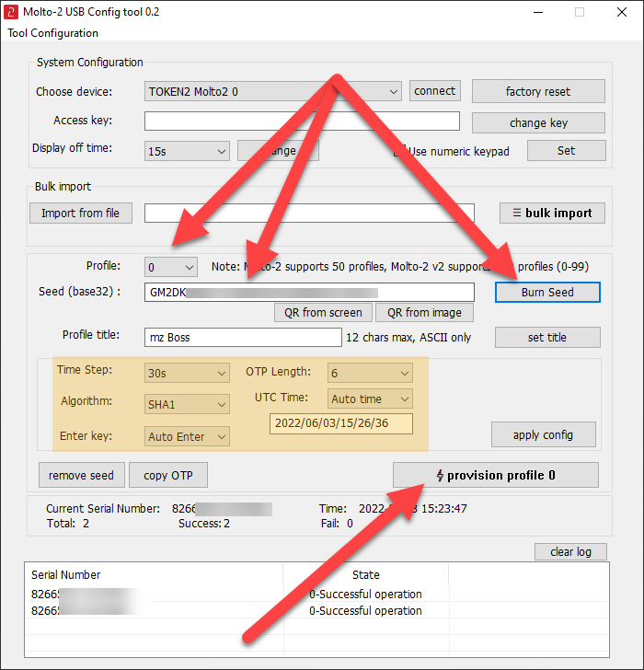Click the Burn Seed button

click(x=547, y=292)
